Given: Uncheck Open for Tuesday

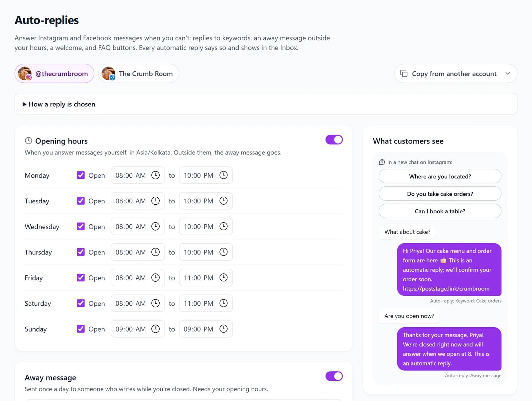Looking at the screenshot, I should [x=80, y=201].
